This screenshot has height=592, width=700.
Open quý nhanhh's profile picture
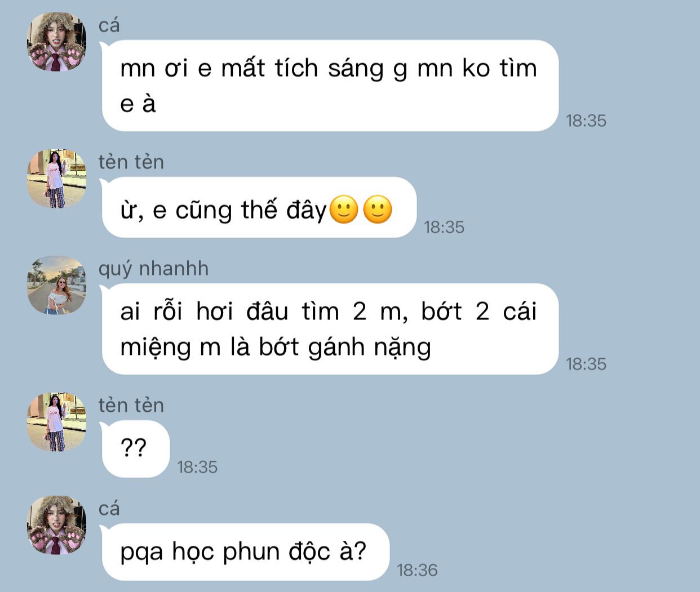click(57, 285)
